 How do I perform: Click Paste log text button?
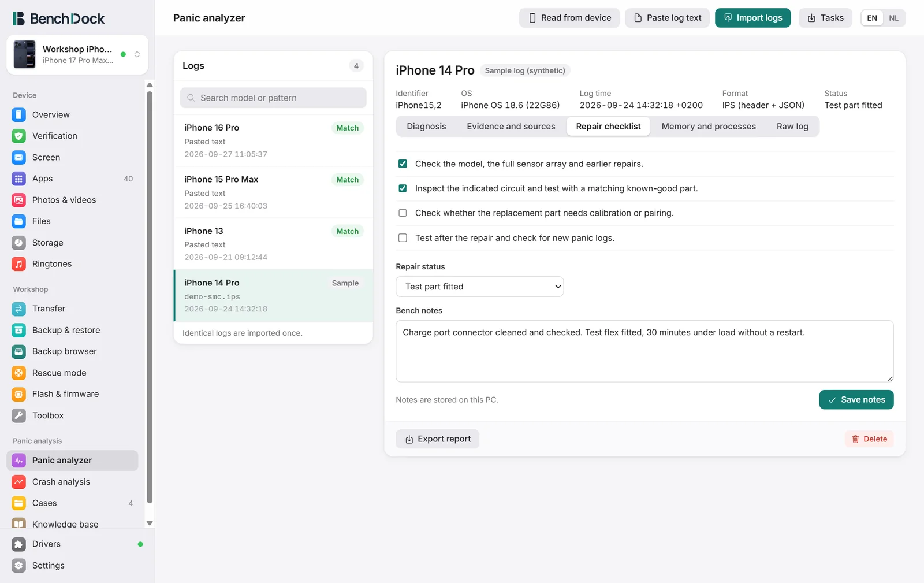click(668, 18)
